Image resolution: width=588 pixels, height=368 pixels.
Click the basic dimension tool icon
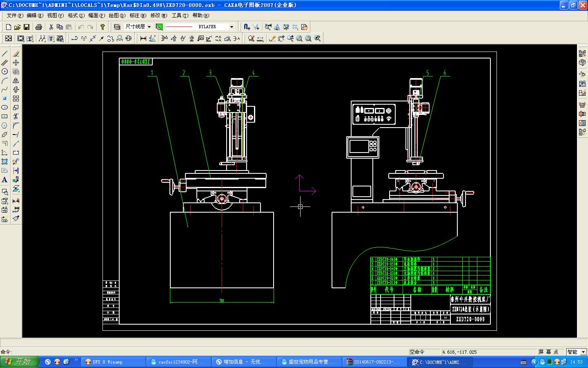coord(143,38)
